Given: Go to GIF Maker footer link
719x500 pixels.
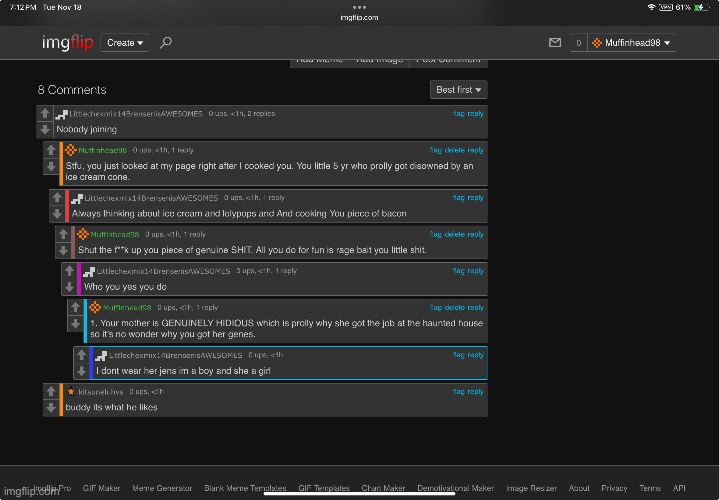Looking at the screenshot, I should tap(102, 488).
